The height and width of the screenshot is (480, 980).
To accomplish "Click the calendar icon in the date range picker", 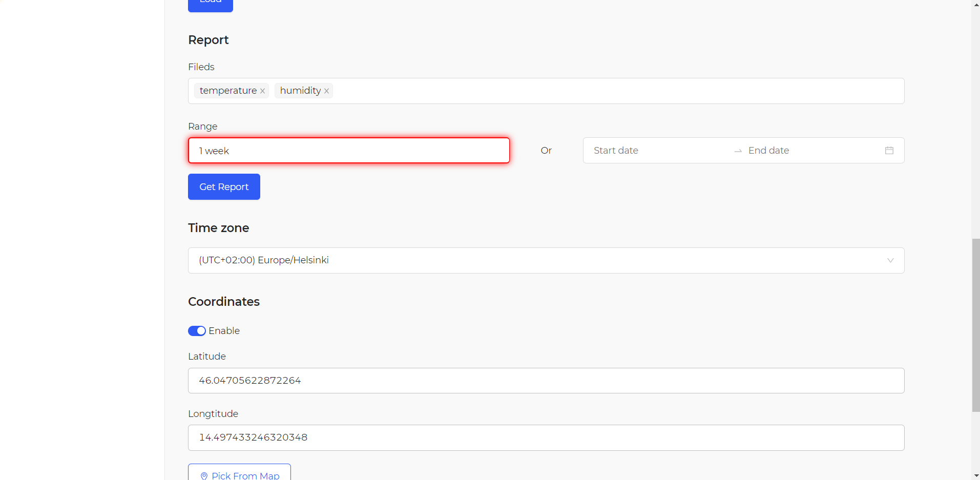I will (x=889, y=151).
